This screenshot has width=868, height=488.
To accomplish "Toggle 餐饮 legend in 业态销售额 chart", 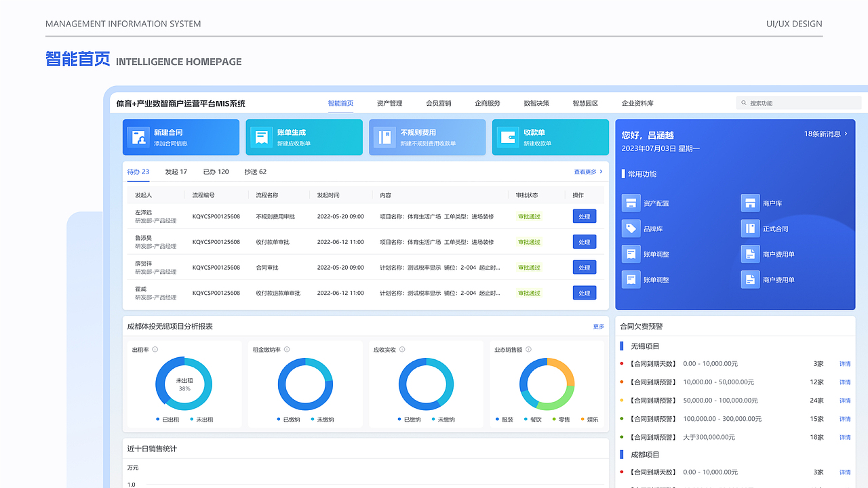I will point(533,420).
